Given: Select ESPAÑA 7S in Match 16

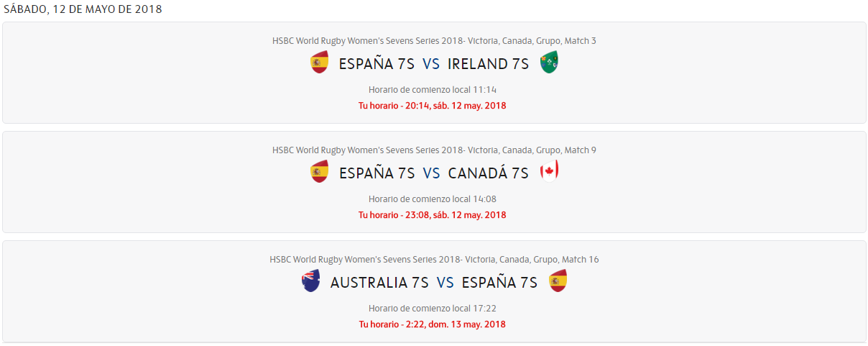Looking at the screenshot, I should click(499, 283).
